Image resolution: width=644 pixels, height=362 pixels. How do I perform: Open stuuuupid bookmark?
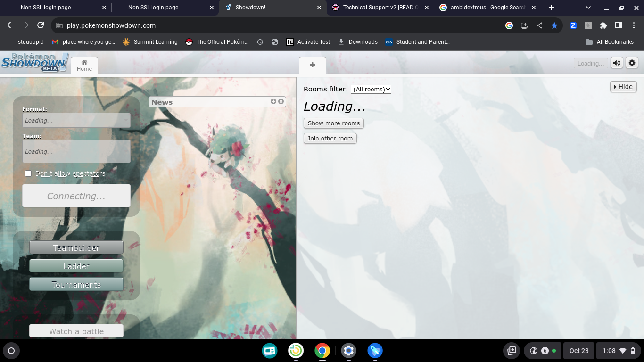pos(31,42)
